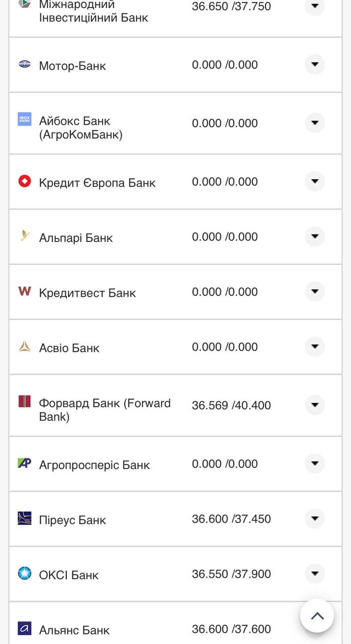Click the Піреус Банк logo icon
The width and height of the screenshot is (351, 644).
[25, 518]
